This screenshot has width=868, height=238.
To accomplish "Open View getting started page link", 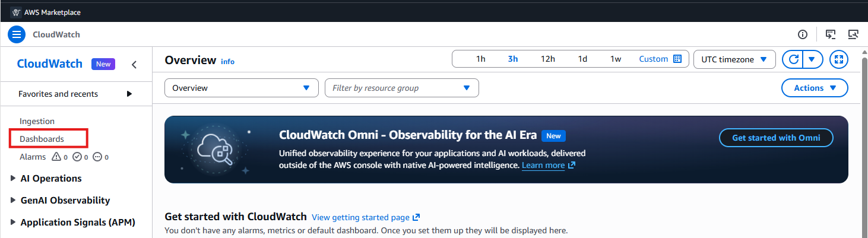I will (360, 217).
